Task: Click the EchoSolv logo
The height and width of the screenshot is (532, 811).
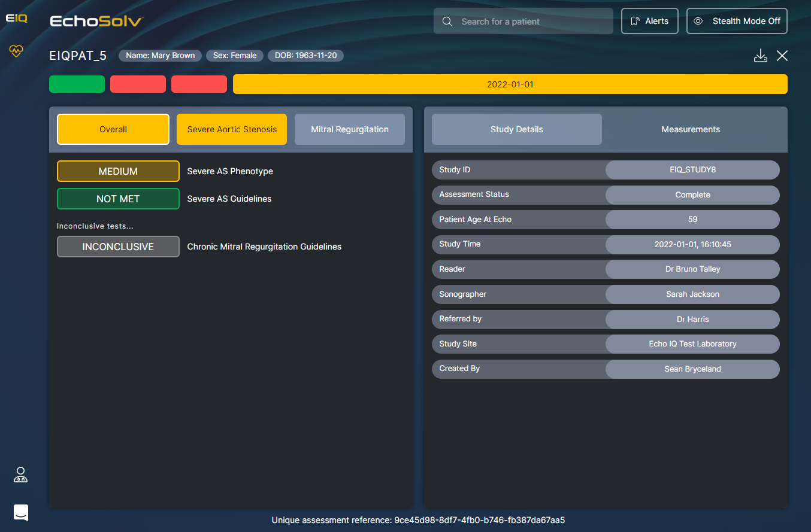Action: (96, 22)
